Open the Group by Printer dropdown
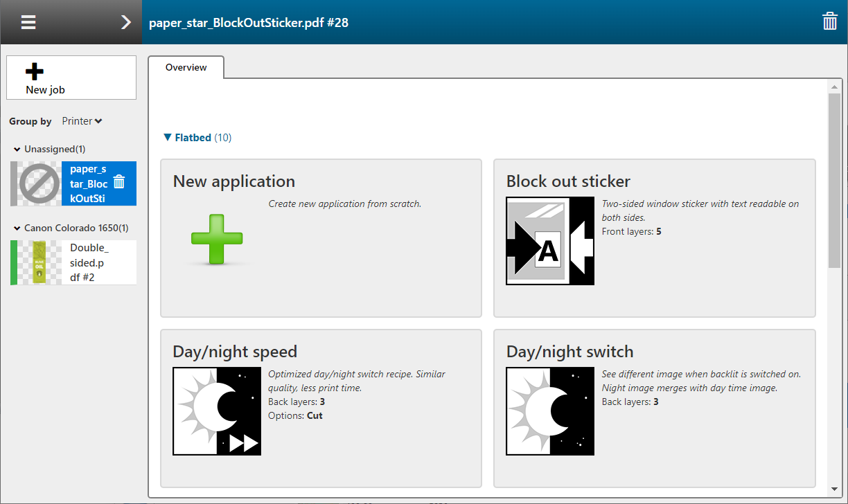The height and width of the screenshot is (504, 848). (82, 121)
